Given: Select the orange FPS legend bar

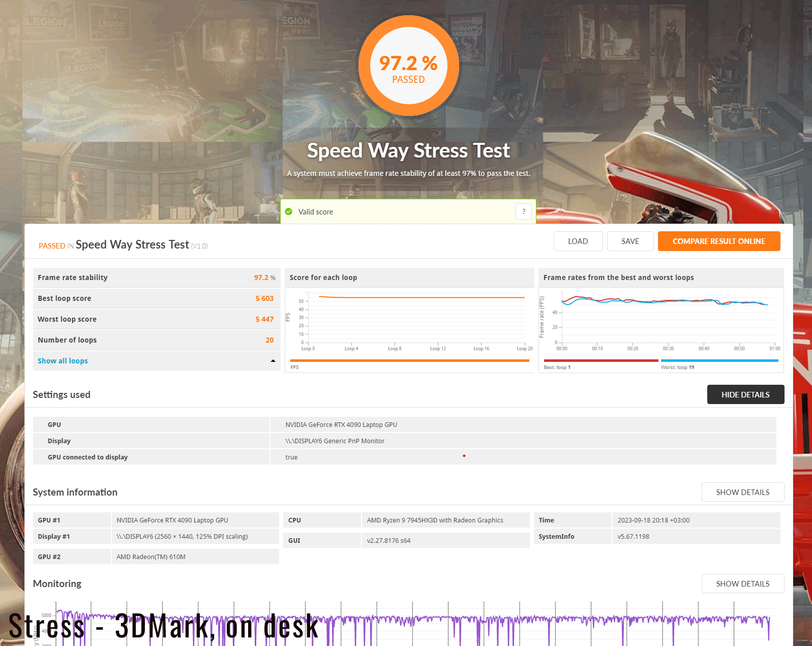Looking at the screenshot, I should click(409, 361).
